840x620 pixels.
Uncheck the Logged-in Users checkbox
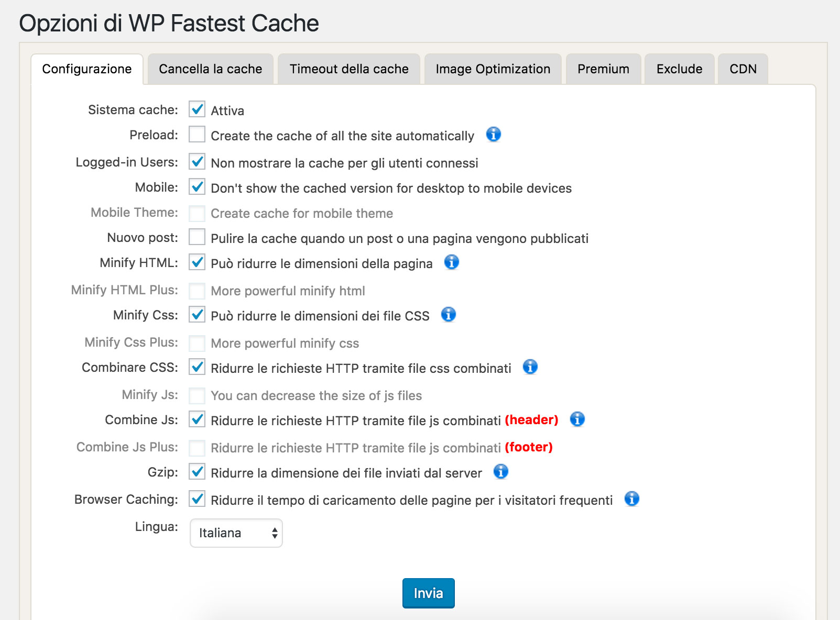click(x=197, y=162)
